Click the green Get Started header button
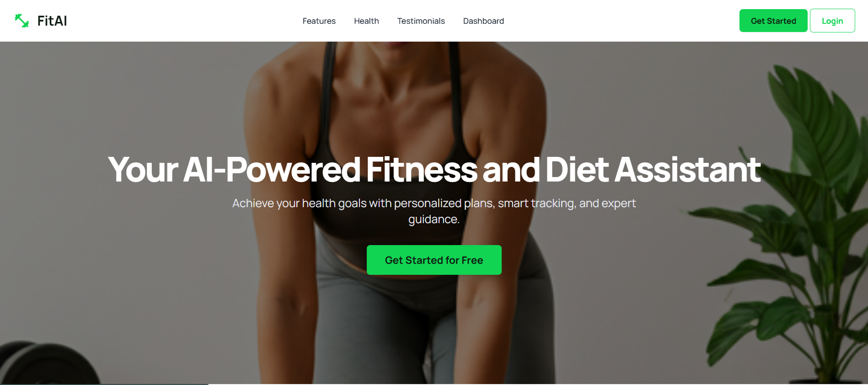Viewport: 868px width, 385px height. [x=773, y=21]
